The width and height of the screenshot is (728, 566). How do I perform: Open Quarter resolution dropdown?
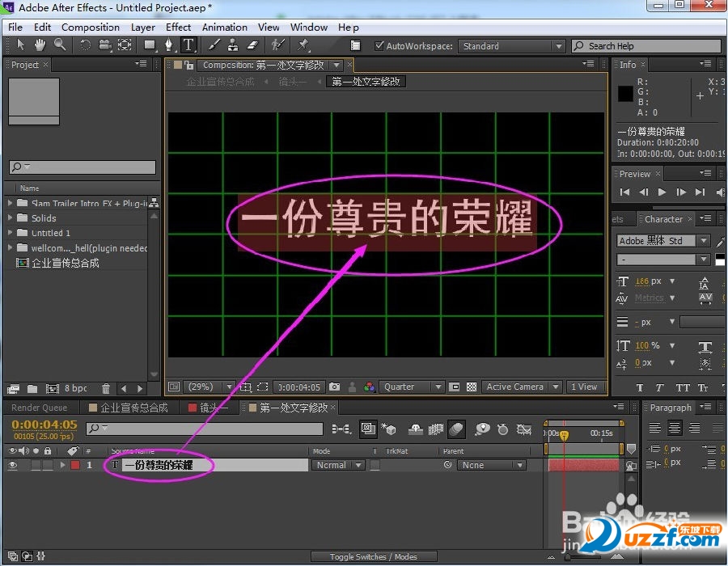click(x=412, y=386)
